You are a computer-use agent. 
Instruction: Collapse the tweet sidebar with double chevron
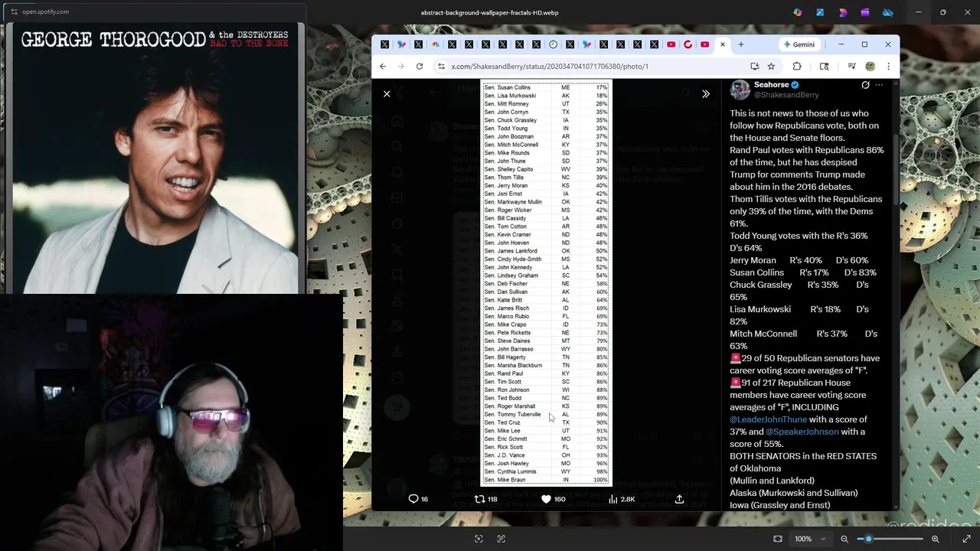tap(706, 93)
